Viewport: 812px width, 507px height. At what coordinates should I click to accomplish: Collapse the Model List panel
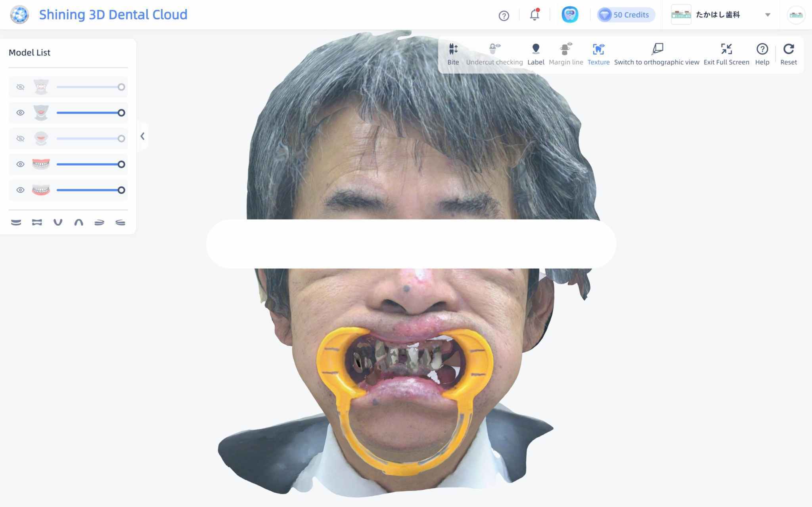coord(143,136)
